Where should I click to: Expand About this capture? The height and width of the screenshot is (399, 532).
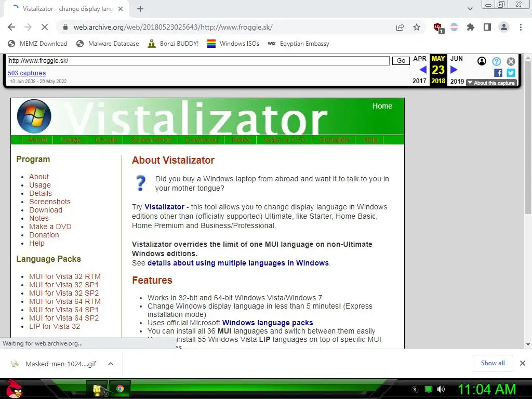(x=491, y=83)
